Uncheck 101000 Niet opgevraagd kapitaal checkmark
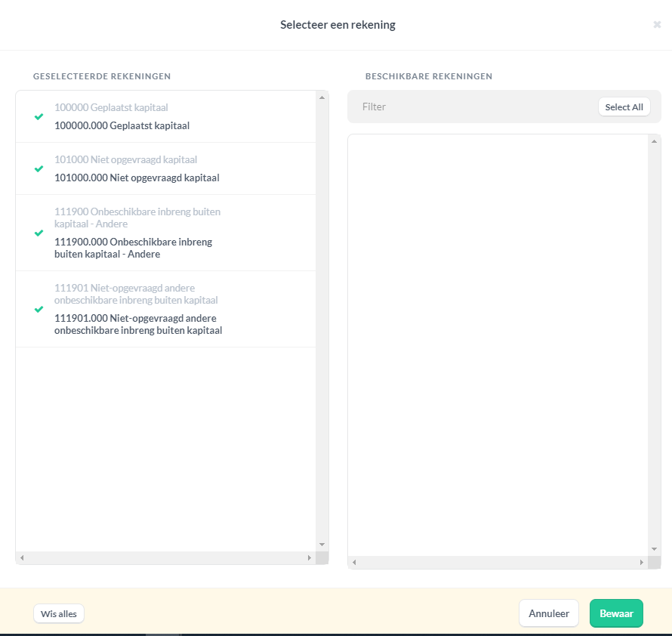Image resolution: width=672 pixels, height=636 pixels. [x=39, y=168]
